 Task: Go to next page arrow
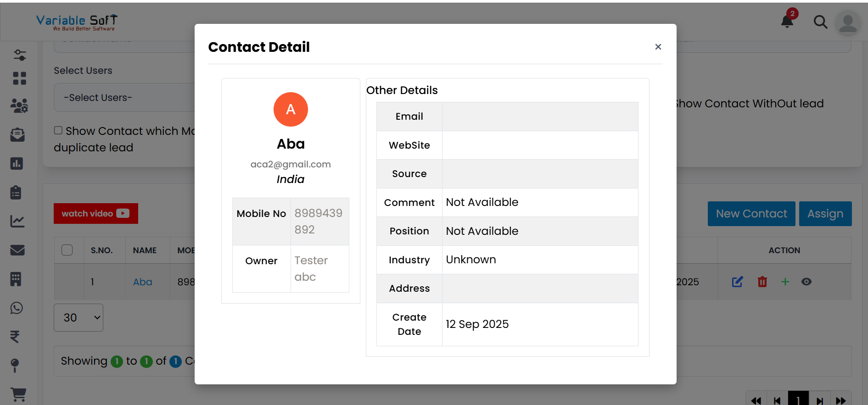pyautogui.click(x=820, y=400)
